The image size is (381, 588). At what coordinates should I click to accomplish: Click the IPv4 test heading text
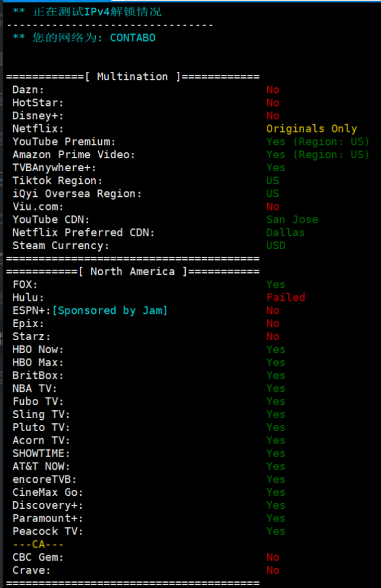coord(97,12)
